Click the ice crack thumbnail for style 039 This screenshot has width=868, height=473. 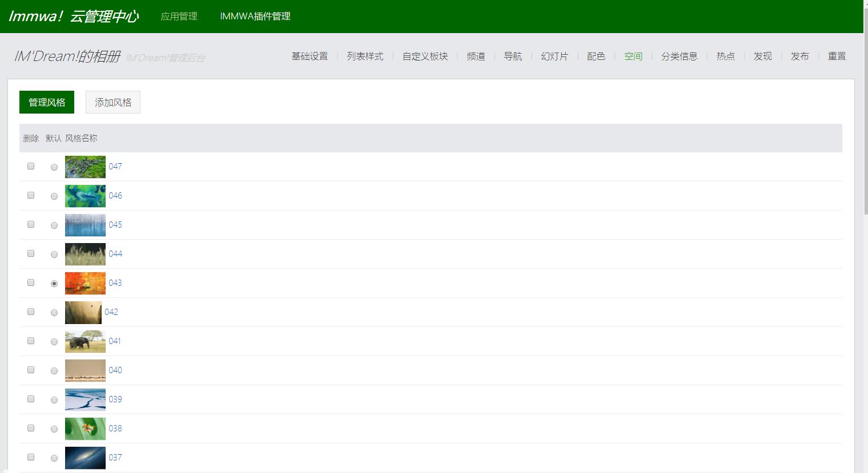85,399
